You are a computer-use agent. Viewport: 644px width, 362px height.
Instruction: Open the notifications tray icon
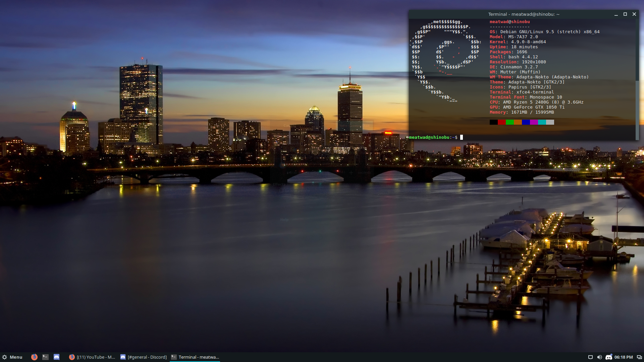pyautogui.click(x=590, y=357)
